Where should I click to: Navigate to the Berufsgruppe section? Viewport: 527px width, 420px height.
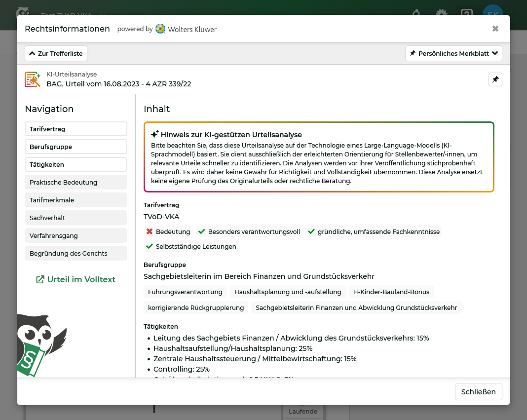click(76, 147)
